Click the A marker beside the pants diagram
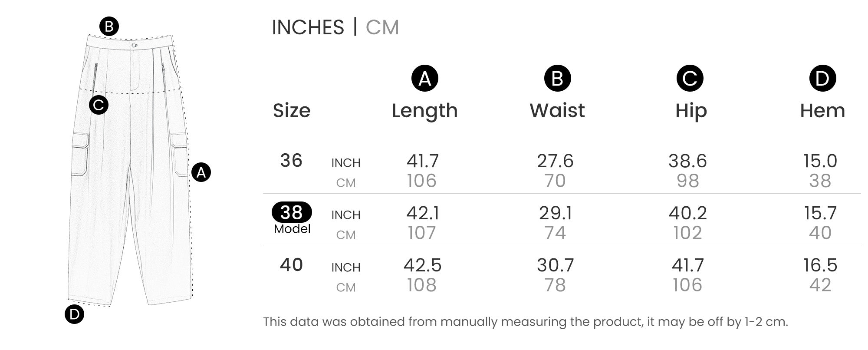 201,172
